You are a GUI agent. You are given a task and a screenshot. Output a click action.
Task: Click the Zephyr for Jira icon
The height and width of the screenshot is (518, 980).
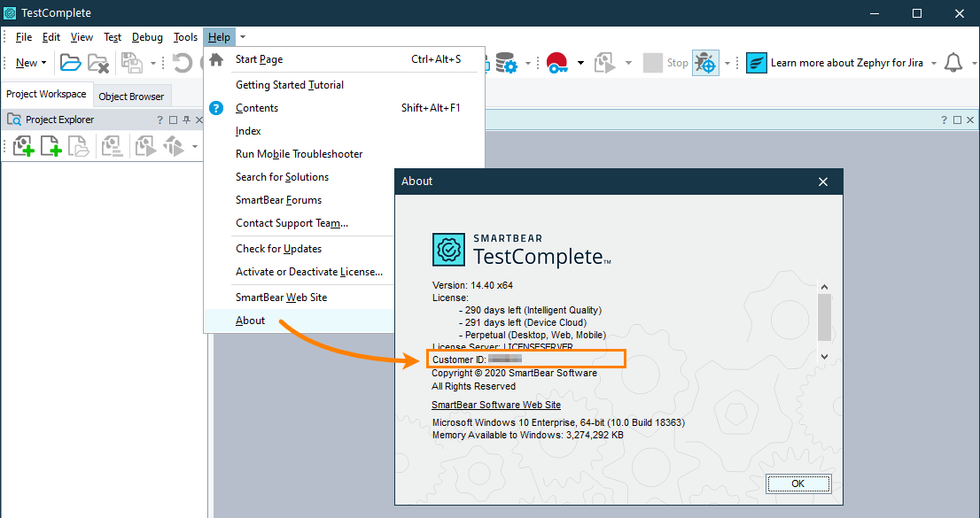tap(756, 63)
